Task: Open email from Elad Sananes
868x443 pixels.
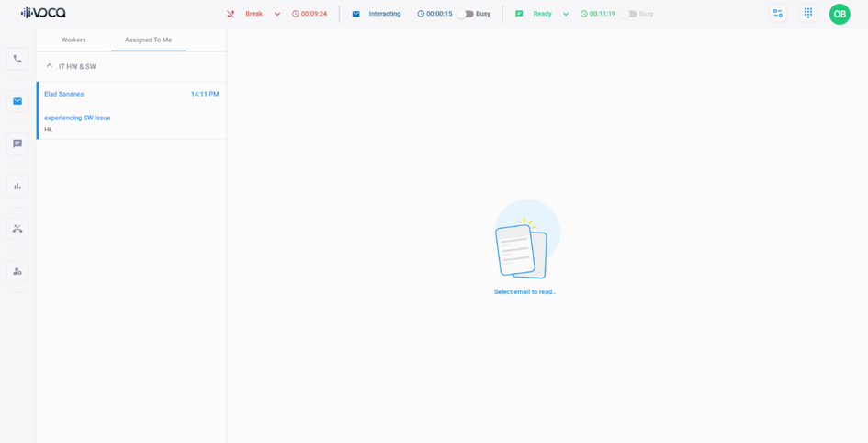Action: [x=64, y=94]
